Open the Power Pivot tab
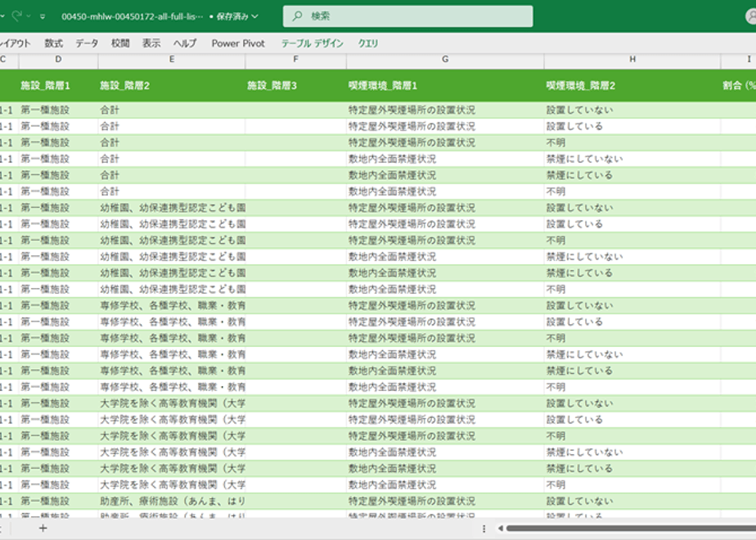Image resolution: width=756 pixels, height=540 pixels. pyautogui.click(x=238, y=43)
